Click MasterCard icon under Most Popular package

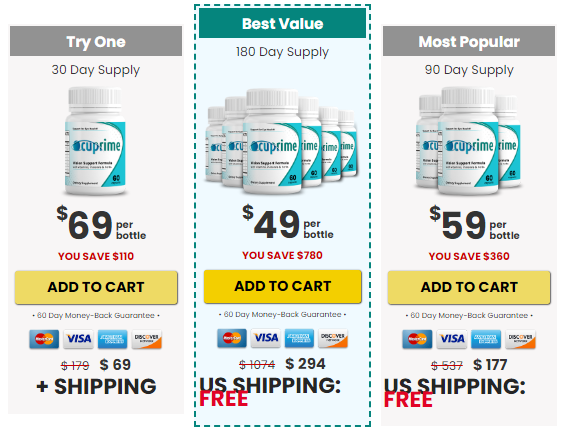click(x=417, y=339)
